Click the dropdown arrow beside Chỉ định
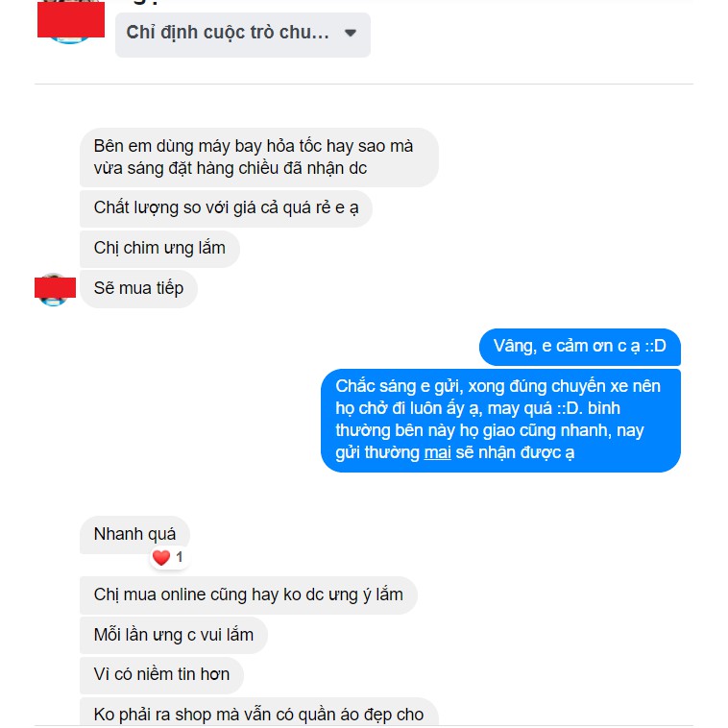 click(x=351, y=33)
